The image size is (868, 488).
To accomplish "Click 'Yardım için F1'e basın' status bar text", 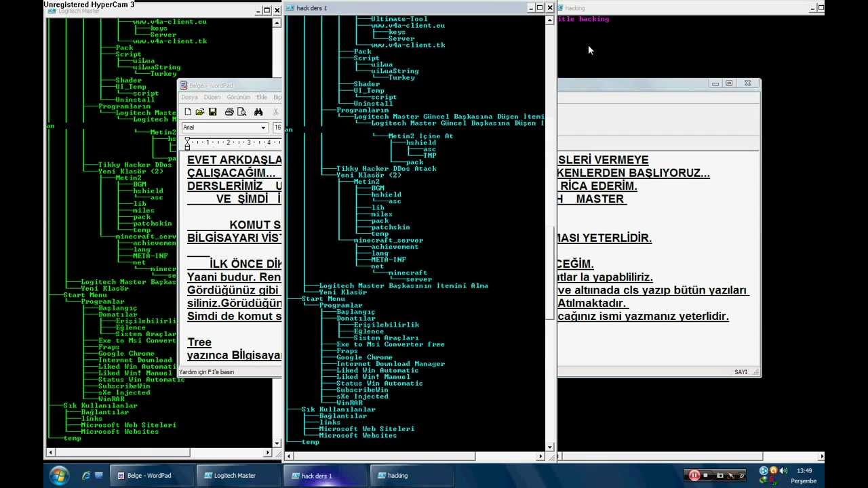I will click(206, 372).
